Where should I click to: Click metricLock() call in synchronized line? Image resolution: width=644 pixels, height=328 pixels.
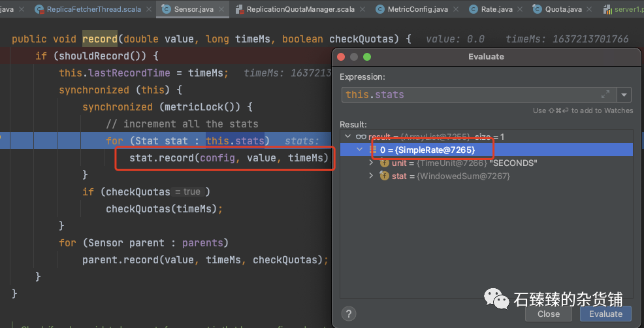[199, 107]
